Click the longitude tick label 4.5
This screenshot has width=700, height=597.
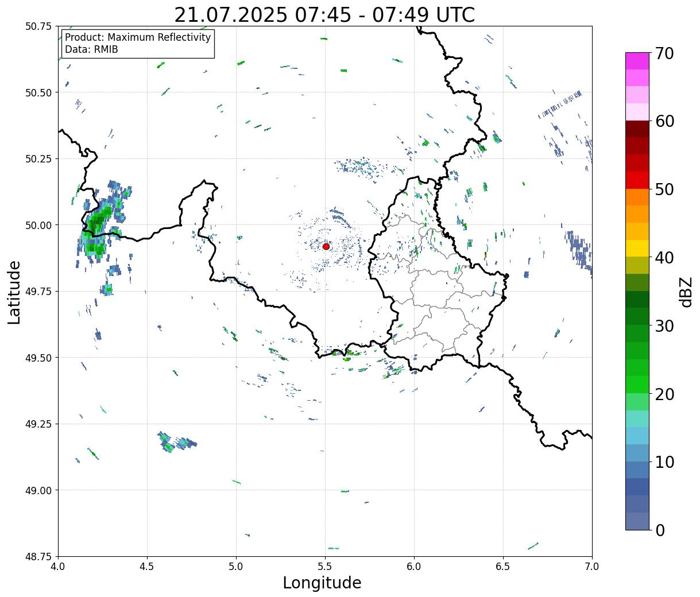147,567
